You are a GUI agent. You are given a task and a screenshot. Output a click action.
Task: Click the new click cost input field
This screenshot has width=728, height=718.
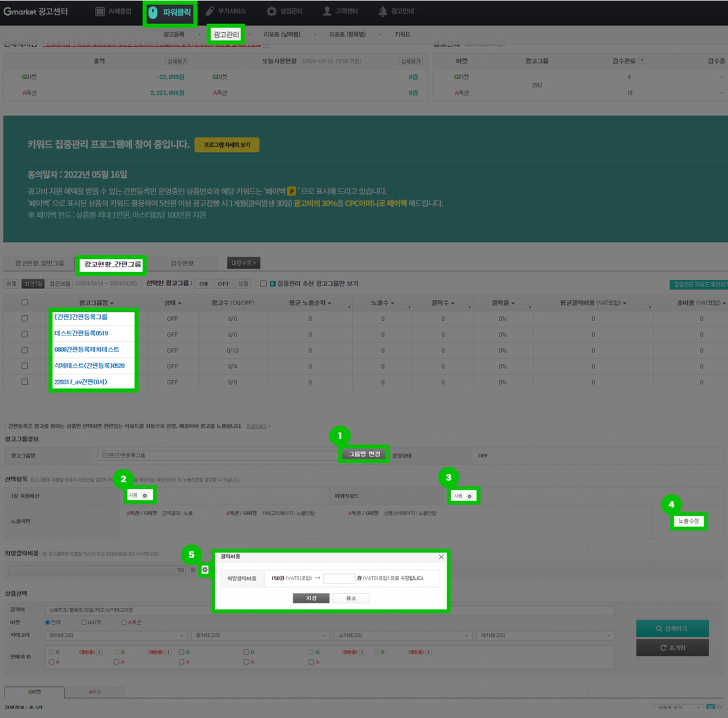coord(339,578)
